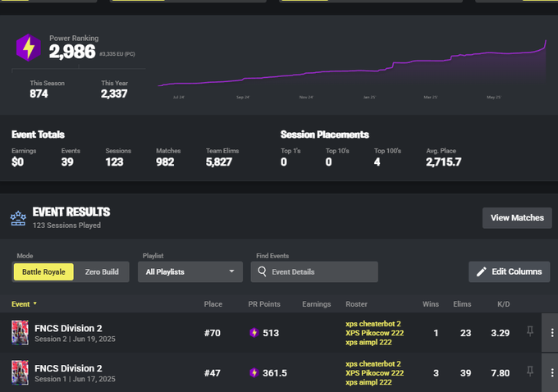The width and height of the screenshot is (558, 392).
Task: Click the Power Ranking lightning hexagon icon
Action: tap(29, 48)
